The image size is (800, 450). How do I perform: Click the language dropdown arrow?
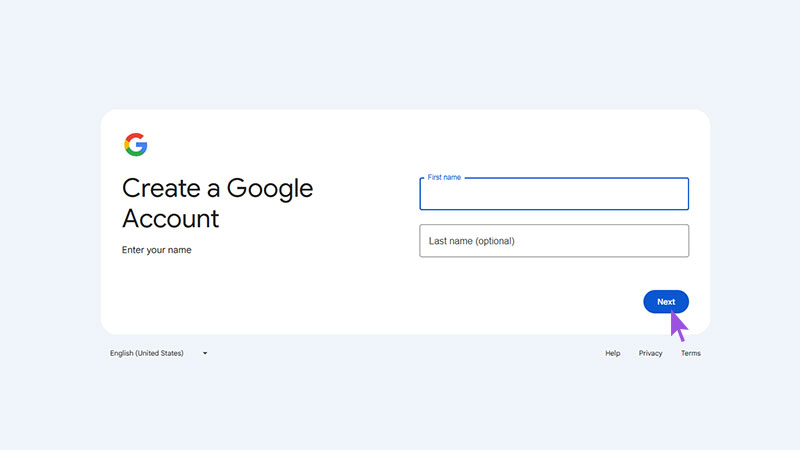click(x=205, y=353)
